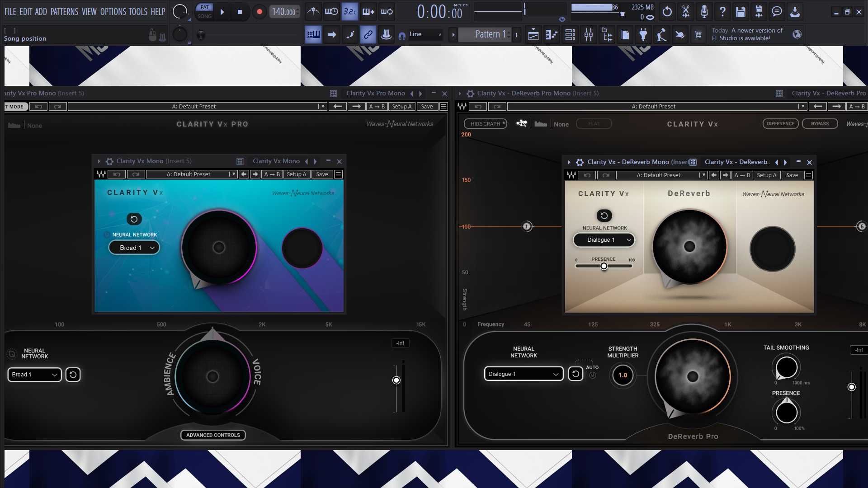Open the TOOLS menu
This screenshot has width=868, height=488.
click(x=138, y=12)
